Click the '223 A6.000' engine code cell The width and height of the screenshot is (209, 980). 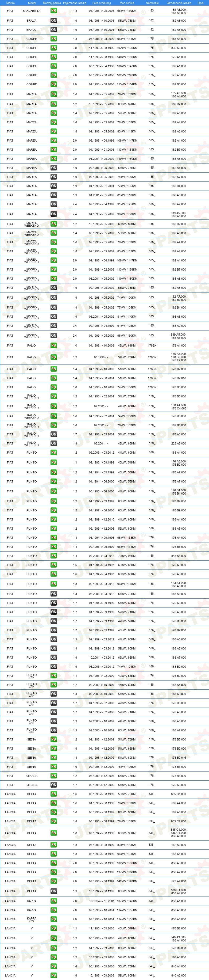point(179,443)
